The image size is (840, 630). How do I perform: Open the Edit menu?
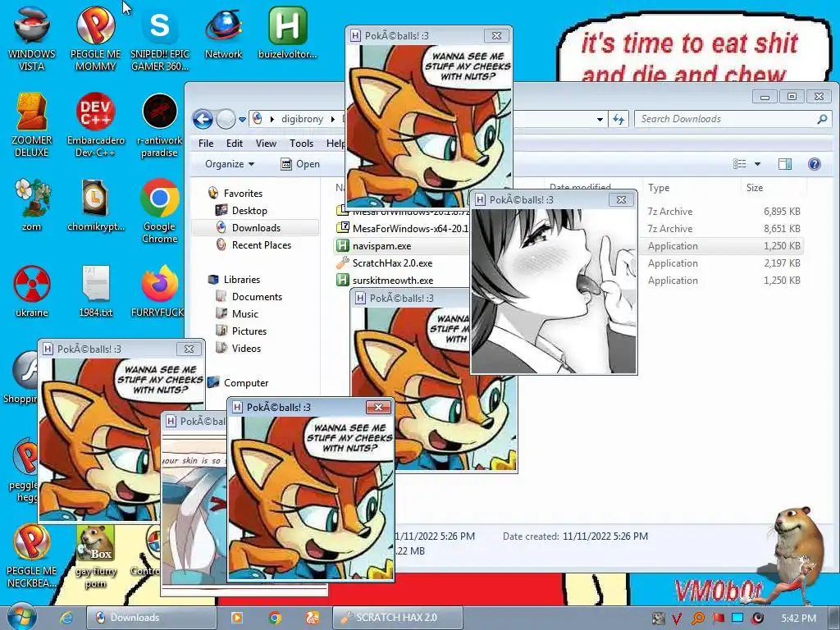click(234, 144)
